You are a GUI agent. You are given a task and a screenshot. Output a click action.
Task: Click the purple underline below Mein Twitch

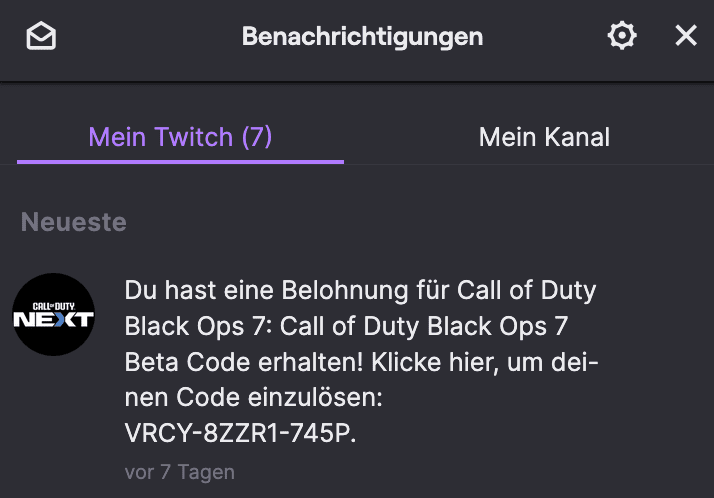(180, 161)
